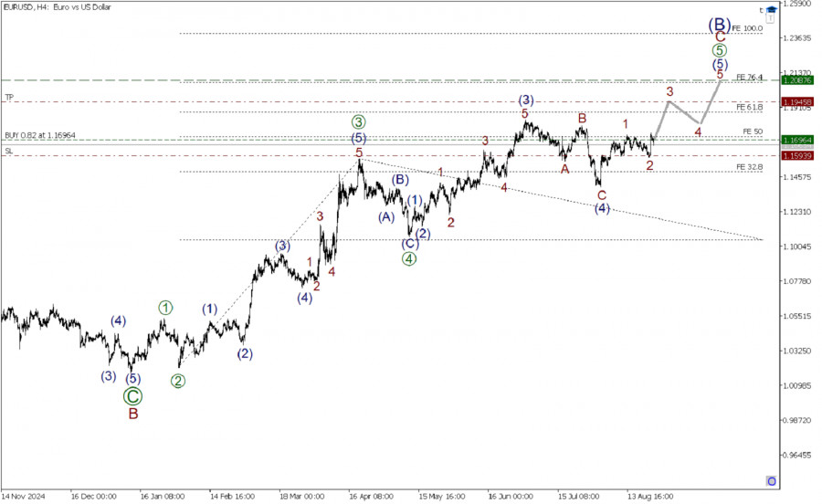This screenshot has width=822, height=504.
Task: Select the green circled 4 wave label
Action: [409, 258]
